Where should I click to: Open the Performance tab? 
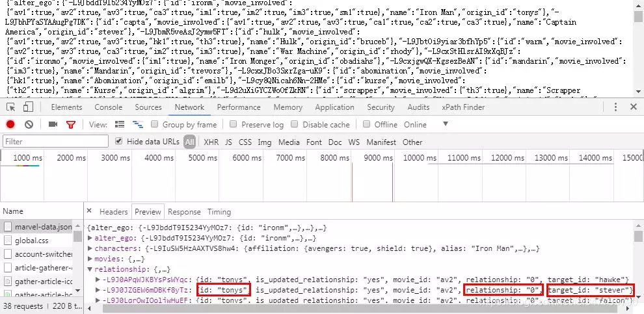(239, 107)
